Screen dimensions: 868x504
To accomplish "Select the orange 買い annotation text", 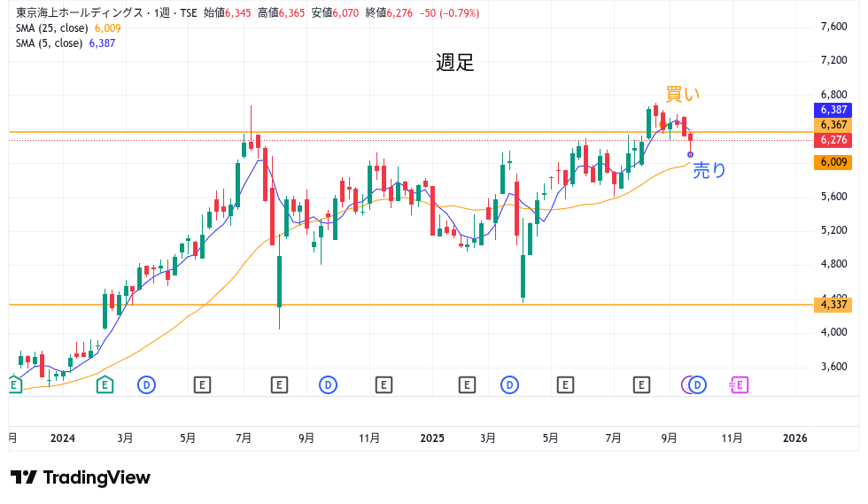I will (683, 95).
